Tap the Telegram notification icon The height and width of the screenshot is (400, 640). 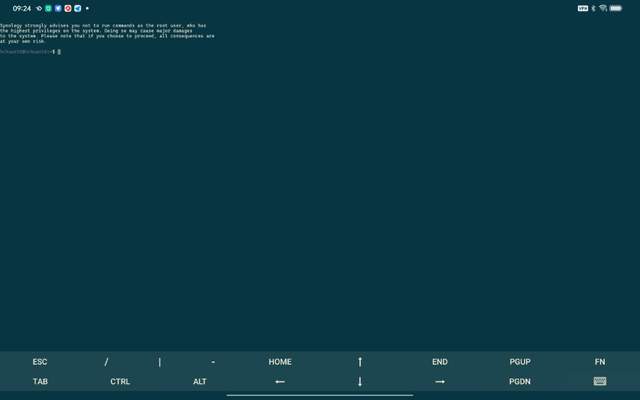click(x=77, y=8)
